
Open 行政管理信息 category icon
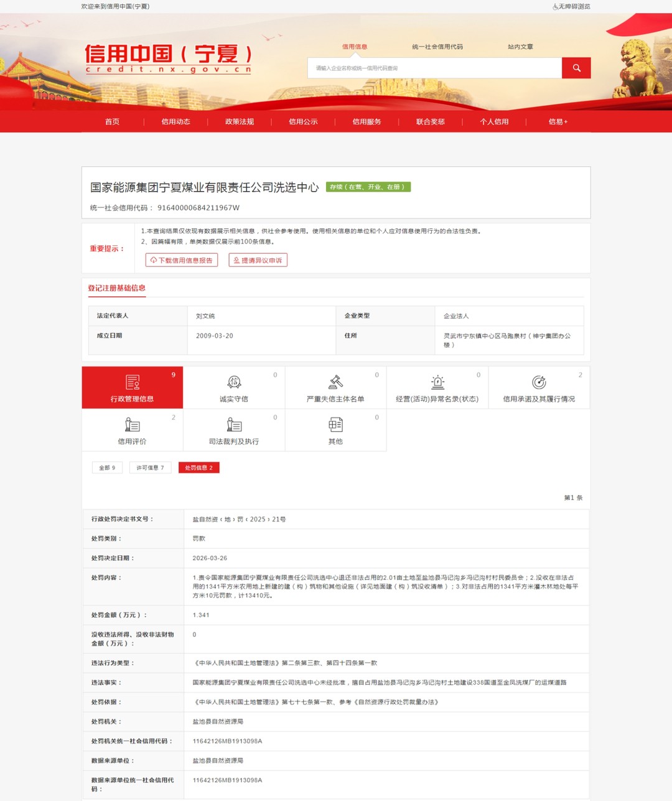[133, 382]
